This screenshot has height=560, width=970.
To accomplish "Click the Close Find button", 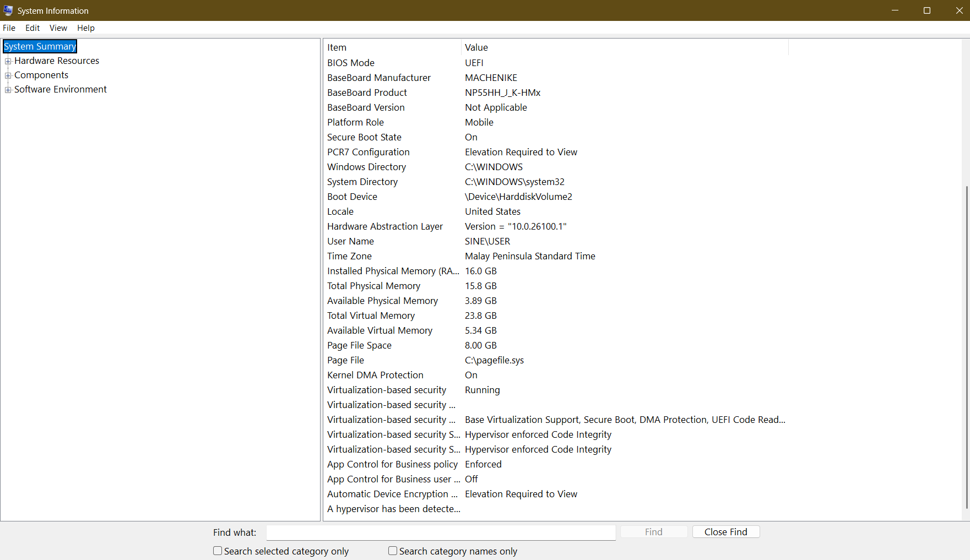I will tap(726, 532).
